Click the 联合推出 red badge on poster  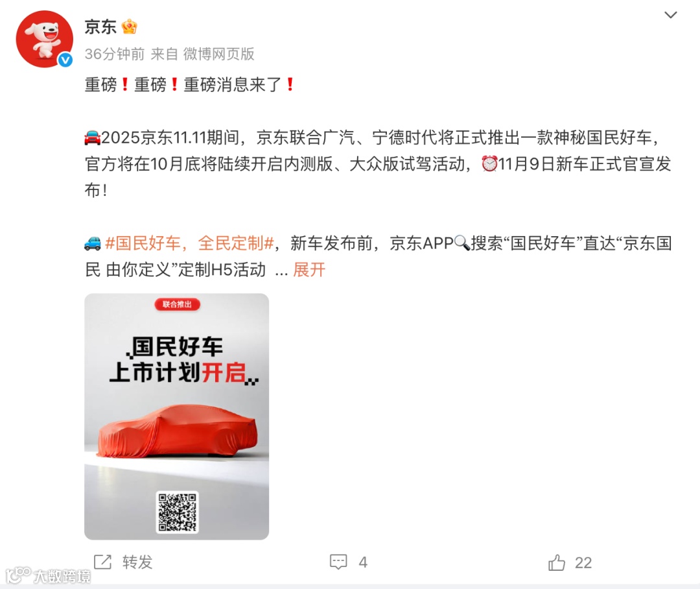177,304
